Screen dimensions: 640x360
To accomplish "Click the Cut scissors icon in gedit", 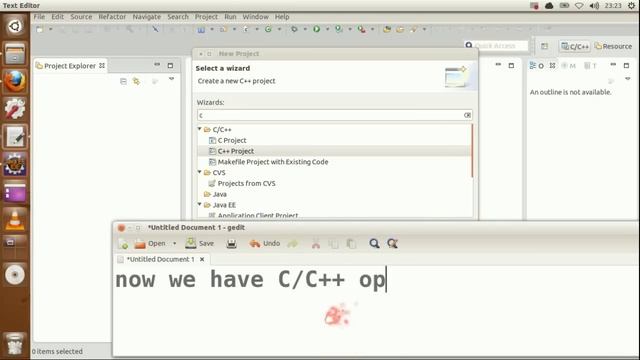I will 316,244.
